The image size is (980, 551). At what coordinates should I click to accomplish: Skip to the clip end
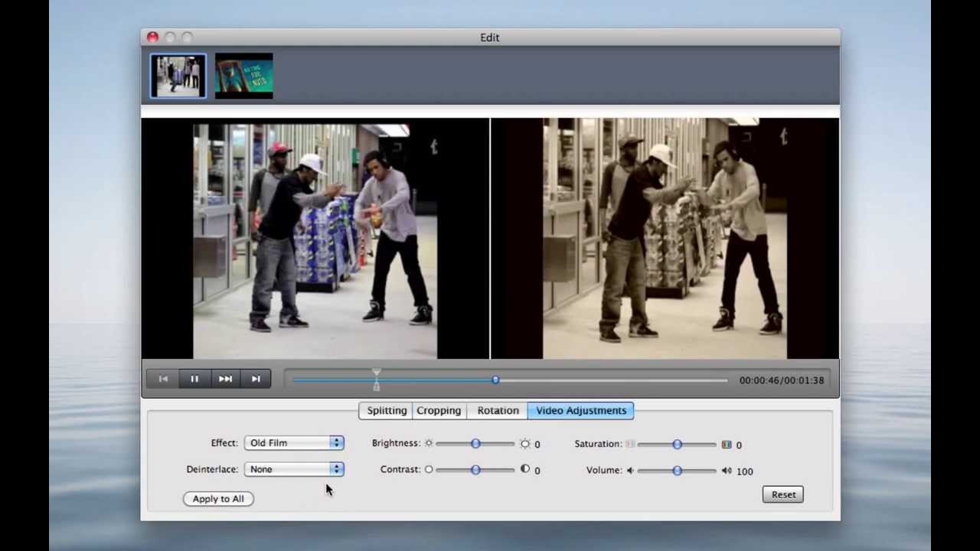click(x=256, y=379)
